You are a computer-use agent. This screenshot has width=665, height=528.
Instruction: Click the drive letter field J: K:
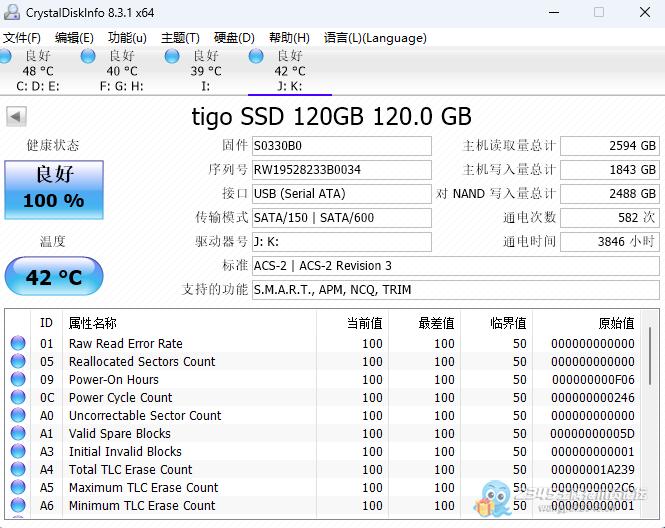pos(342,242)
